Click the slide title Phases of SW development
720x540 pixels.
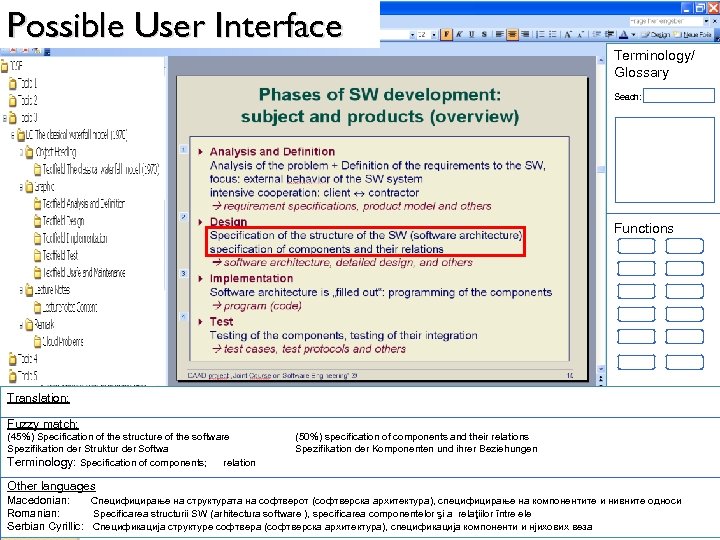click(x=380, y=106)
